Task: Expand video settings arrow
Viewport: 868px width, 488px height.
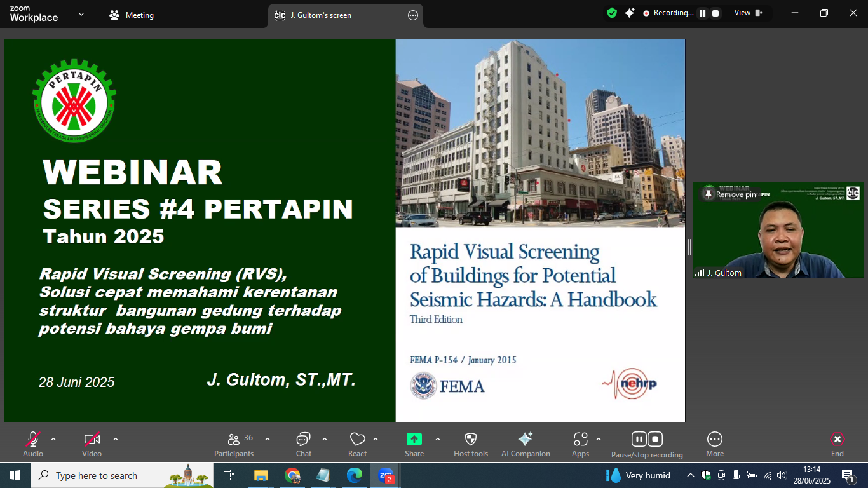Action: pyautogui.click(x=116, y=439)
